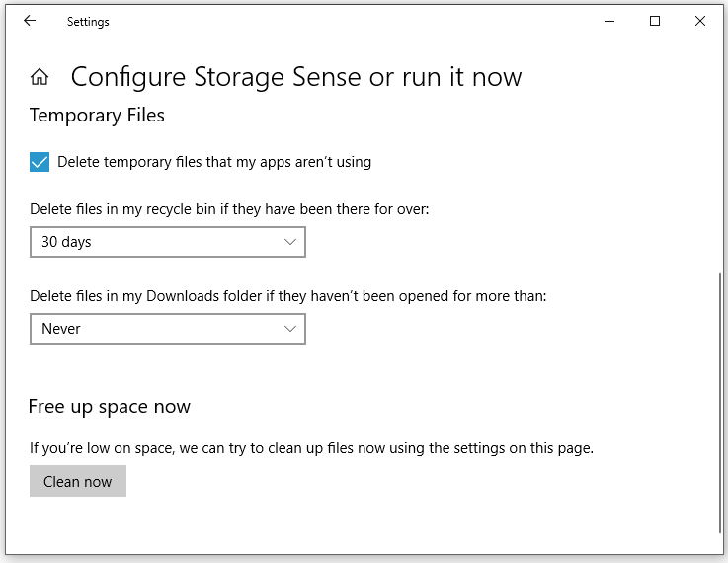Maximize the Settings window
This screenshot has height=563, width=728.
click(x=655, y=21)
